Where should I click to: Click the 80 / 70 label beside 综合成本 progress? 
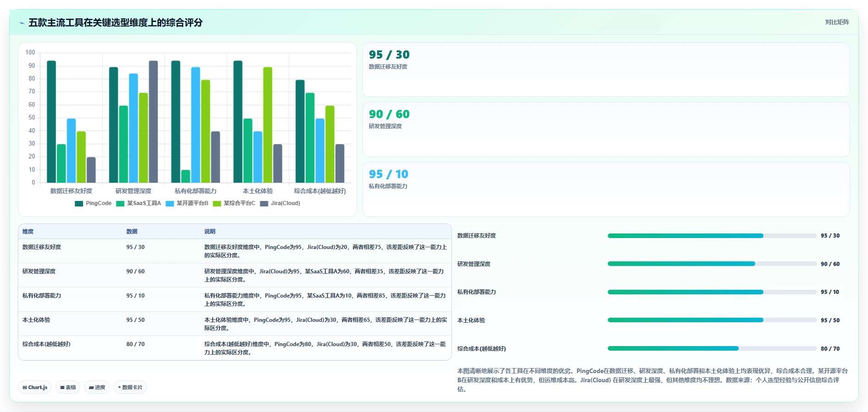830,349
